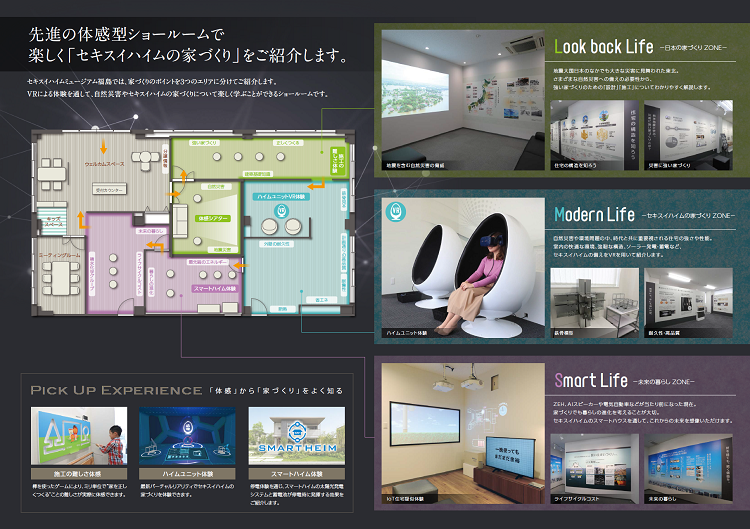Click the orange arrow beside キッズスペース
The height and width of the screenshot is (529, 750).
click(x=82, y=220)
